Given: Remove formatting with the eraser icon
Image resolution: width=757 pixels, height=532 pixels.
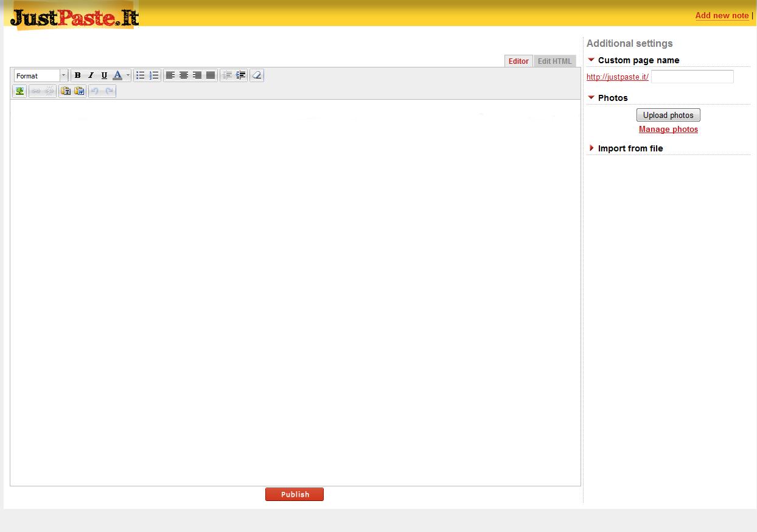Looking at the screenshot, I should coord(256,75).
